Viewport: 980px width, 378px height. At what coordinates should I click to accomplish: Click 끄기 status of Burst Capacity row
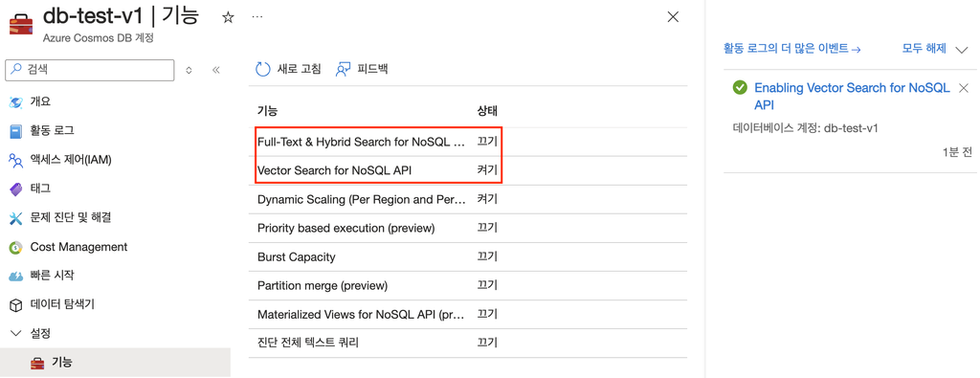coord(487,256)
